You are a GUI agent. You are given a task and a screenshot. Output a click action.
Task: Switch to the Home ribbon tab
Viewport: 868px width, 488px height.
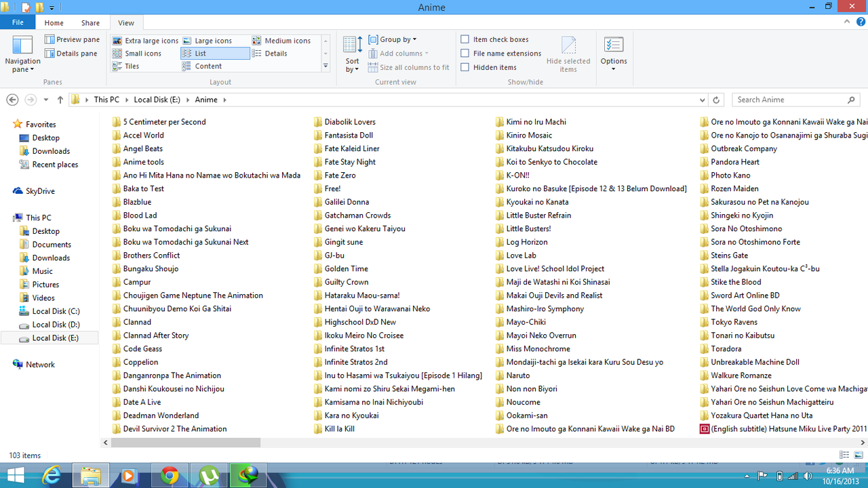[x=54, y=23]
